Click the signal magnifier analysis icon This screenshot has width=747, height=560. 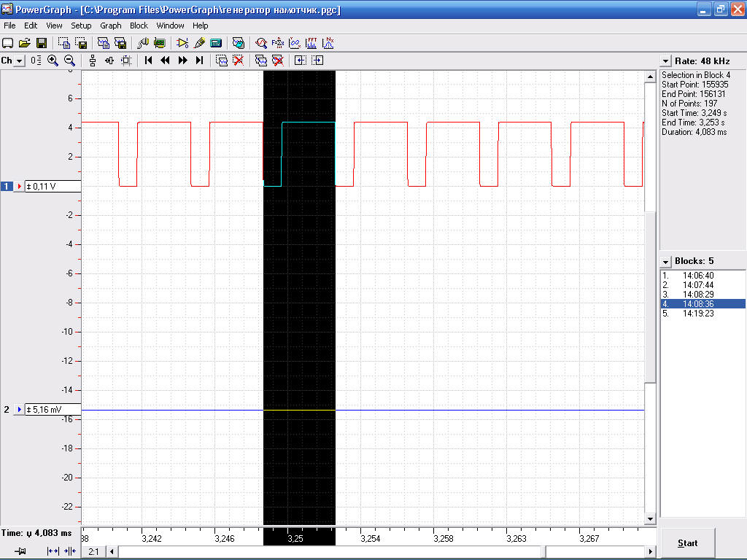[x=261, y=43]
